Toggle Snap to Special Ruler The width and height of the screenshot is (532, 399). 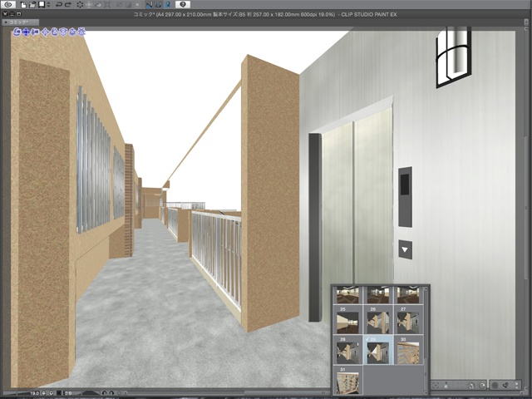click(159, 4)
